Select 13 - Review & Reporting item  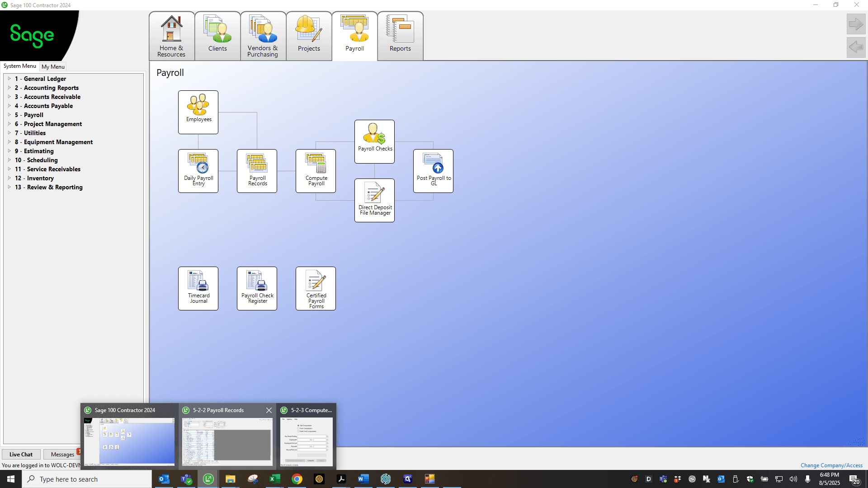49,187
